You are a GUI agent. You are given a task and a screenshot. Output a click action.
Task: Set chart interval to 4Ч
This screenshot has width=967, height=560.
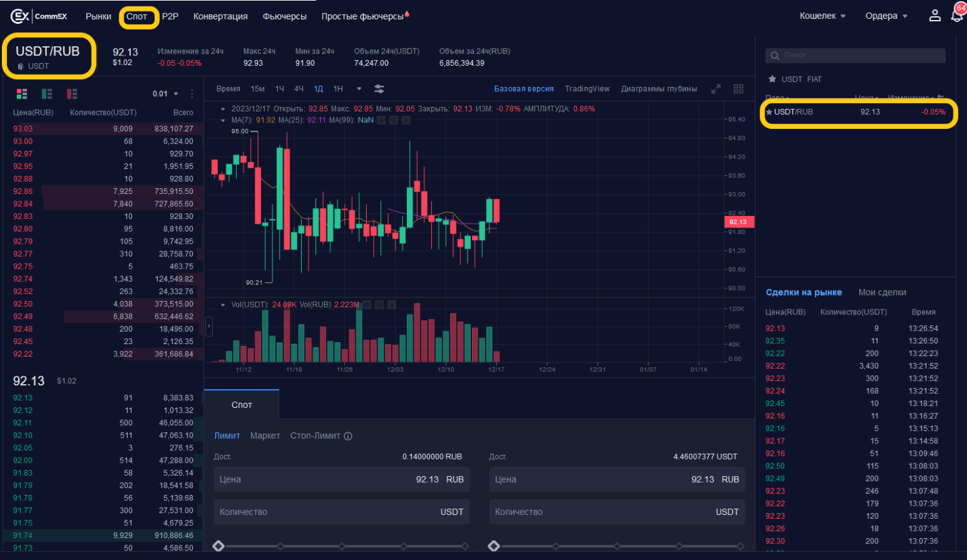tap(299, 89)
